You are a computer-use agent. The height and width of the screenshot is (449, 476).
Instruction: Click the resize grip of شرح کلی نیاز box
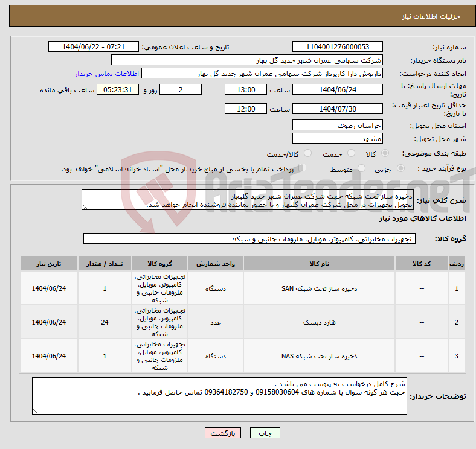[x=85, y=206]
